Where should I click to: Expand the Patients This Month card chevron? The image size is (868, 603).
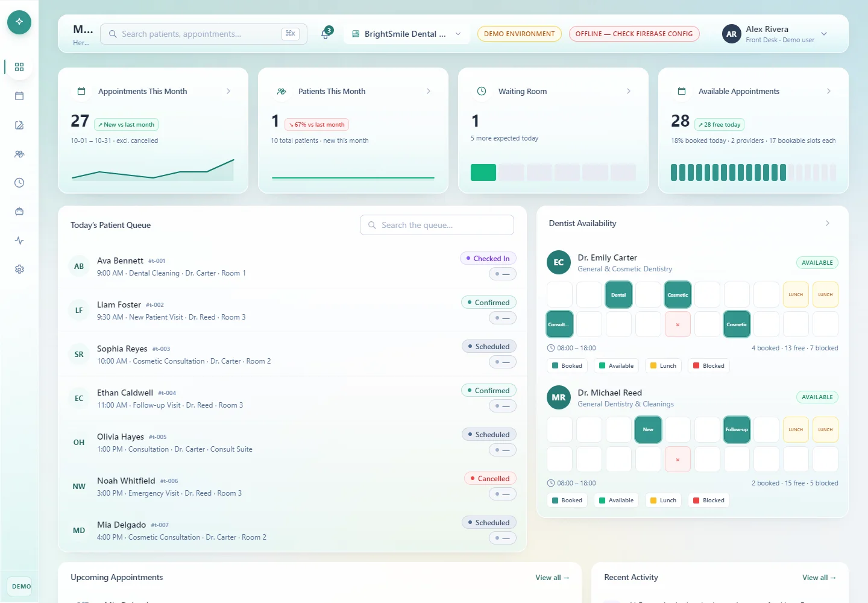point(429,91)
